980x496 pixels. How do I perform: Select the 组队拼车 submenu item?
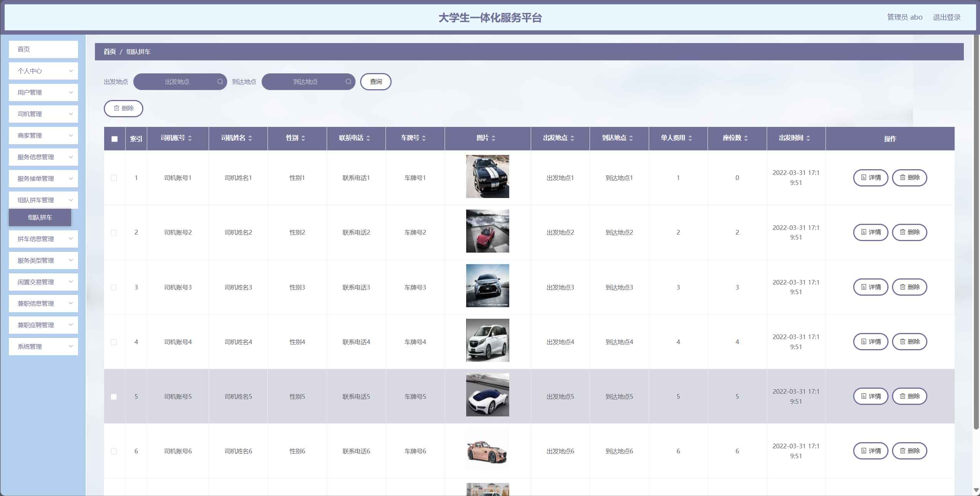click(40, 218)
